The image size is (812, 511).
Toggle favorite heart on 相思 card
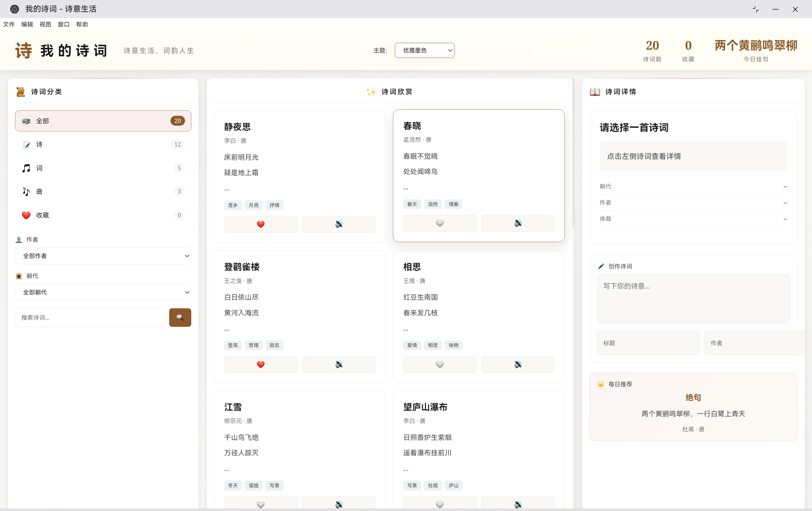click(x=440, y=364)
